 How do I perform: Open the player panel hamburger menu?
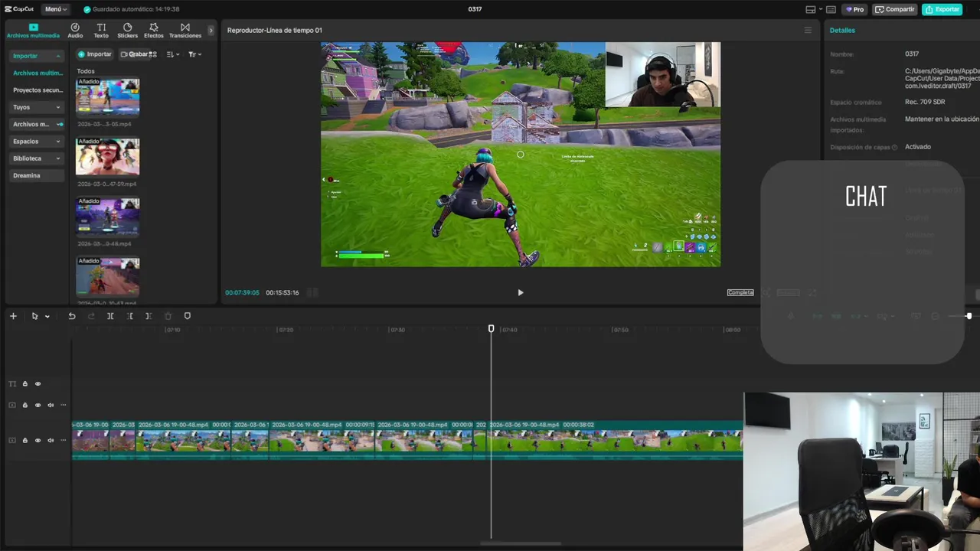[x=807, y=31]
